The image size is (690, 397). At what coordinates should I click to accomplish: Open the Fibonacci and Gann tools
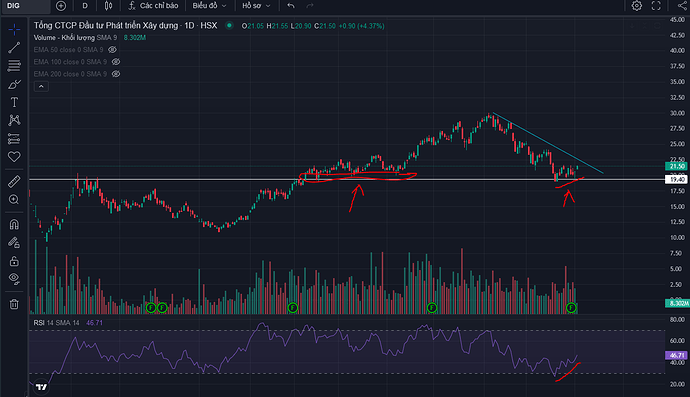(x=14, y=66)
